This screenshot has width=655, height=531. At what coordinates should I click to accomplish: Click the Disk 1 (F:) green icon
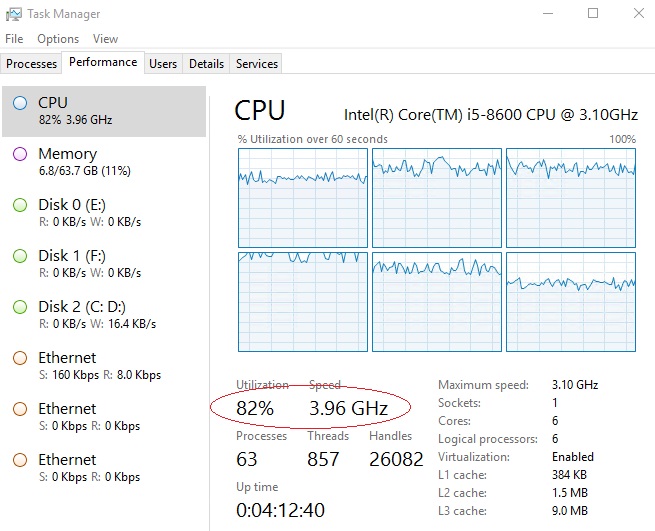(20, 256)
